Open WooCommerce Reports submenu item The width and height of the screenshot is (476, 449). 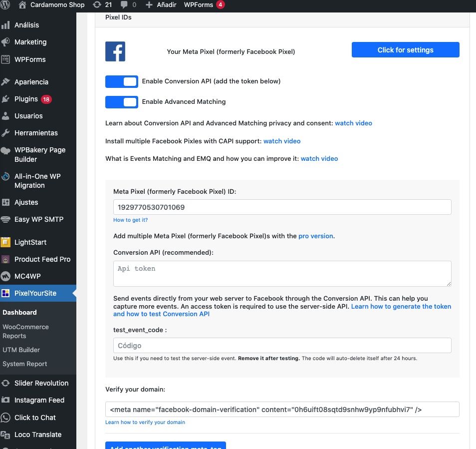coord(25,332)
